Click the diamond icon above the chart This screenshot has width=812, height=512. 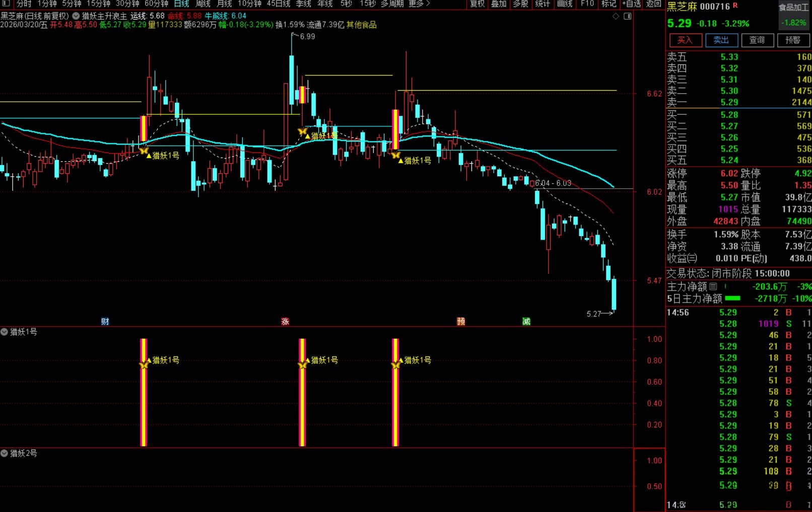pyautogui.click(x=616, y=16)
